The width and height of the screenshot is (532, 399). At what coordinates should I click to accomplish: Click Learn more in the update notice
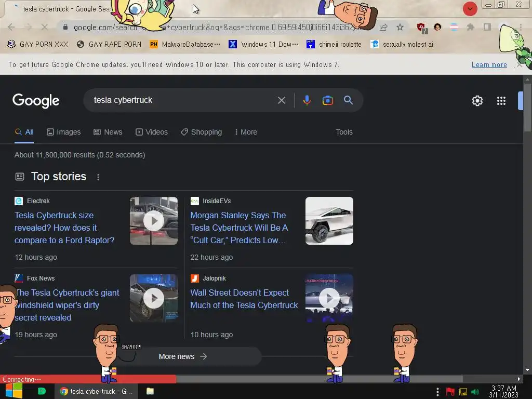[489, 64]
